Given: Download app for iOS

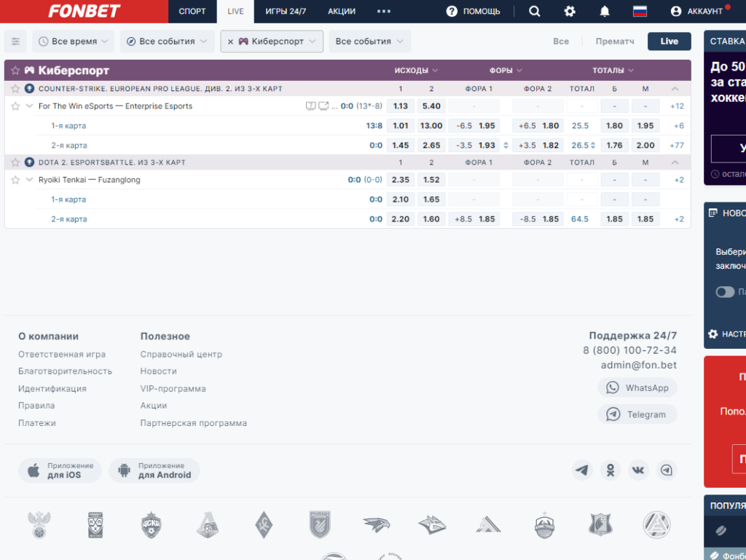Looking at the screenshot, I should (x=60, y=470).
